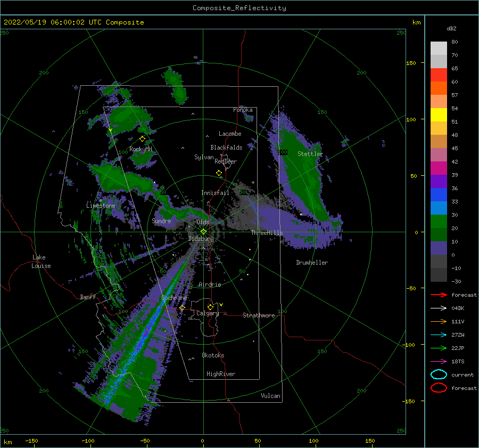Click the Ponoka label
Image resolution: width=479 pixels, height=448 pixels.
[243, 110]
